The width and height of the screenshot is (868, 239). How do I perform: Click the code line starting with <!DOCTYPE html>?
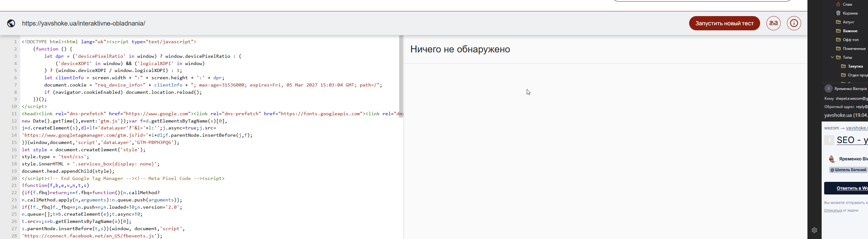click(x=109, y=42)
